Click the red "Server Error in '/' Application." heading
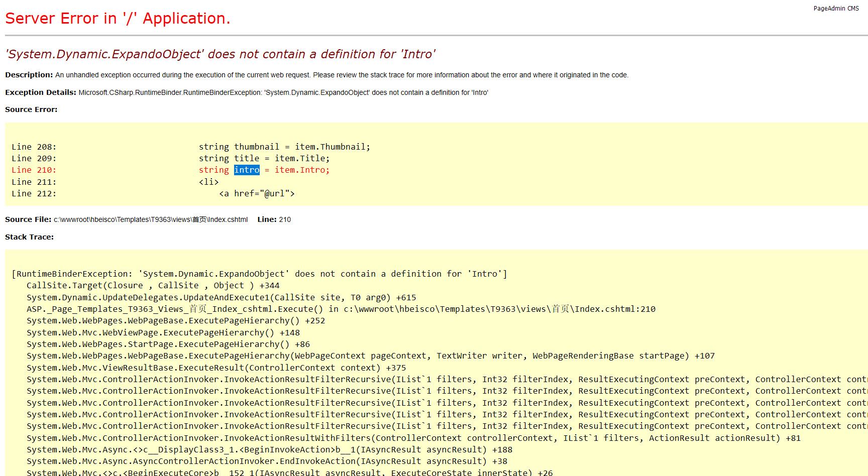Image resolution: width=868 pixels, height=476 pixels. coord(118,19)
